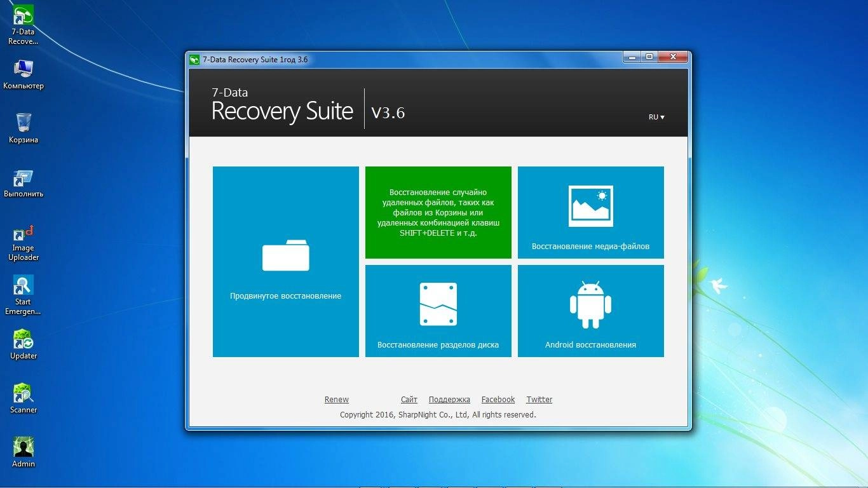
Task: Open the RU language dropdown
Action: pos(656,117)
